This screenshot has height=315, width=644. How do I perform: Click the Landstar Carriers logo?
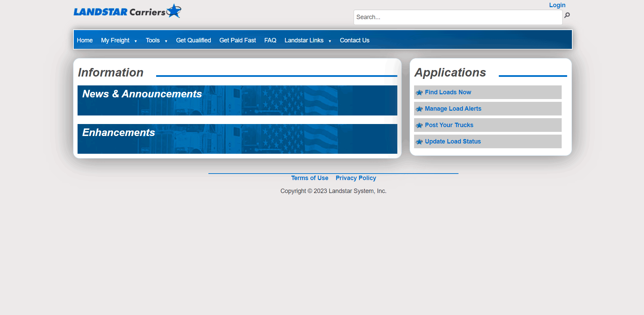(127, 11)
